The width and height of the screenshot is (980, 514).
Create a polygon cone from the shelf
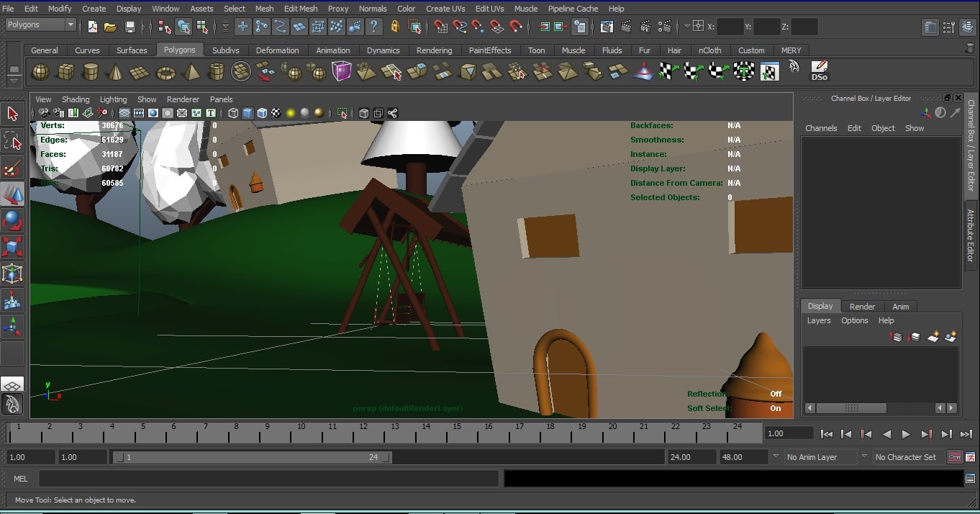(114, 72)
